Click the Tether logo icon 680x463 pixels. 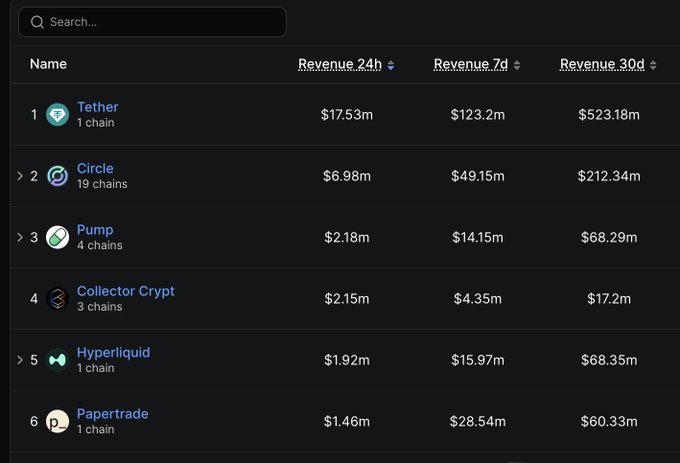57,115
